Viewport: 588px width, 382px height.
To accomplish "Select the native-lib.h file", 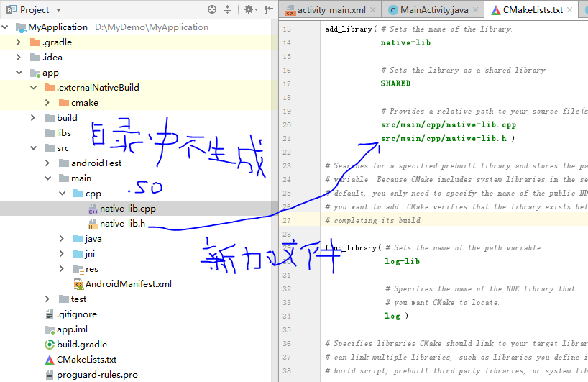I will click(122, 224).
